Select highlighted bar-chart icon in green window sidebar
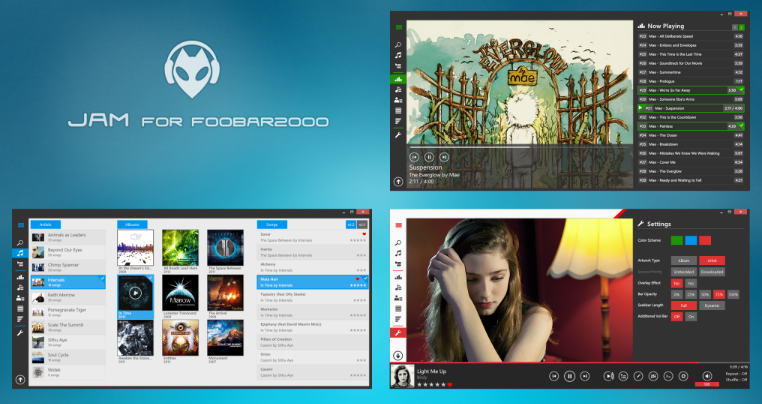 [x=398, y=79]
